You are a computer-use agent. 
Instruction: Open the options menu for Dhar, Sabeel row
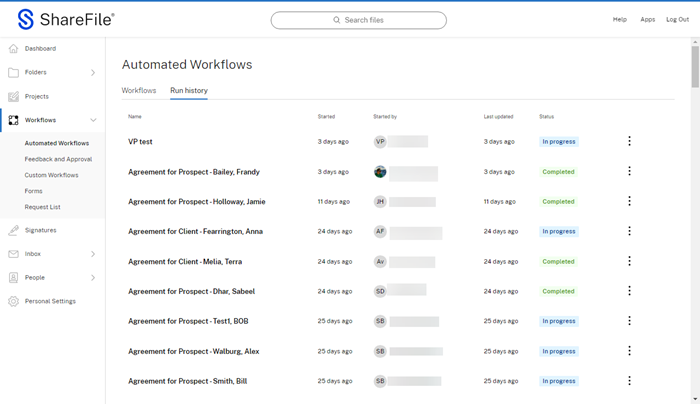pos(629,291)
